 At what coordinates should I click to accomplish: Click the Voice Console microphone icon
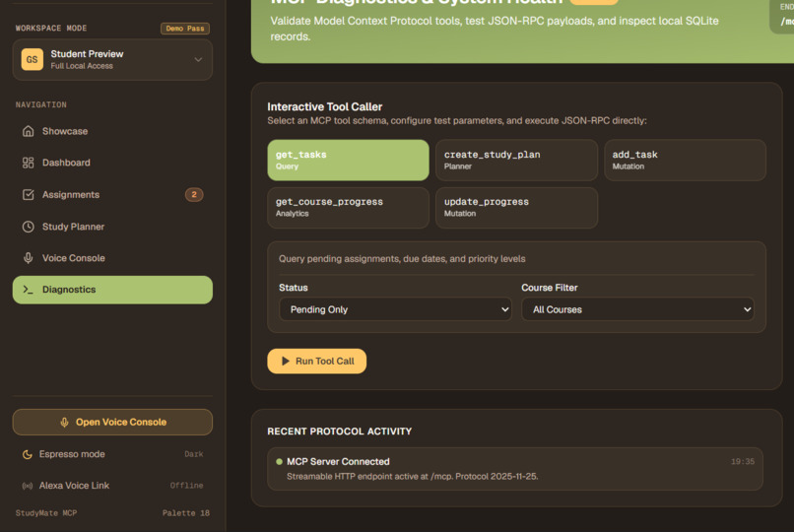click(x=29, y=258)
